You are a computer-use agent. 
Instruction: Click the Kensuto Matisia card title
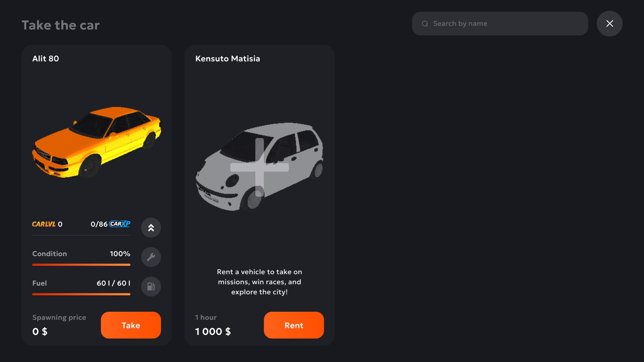228,59
